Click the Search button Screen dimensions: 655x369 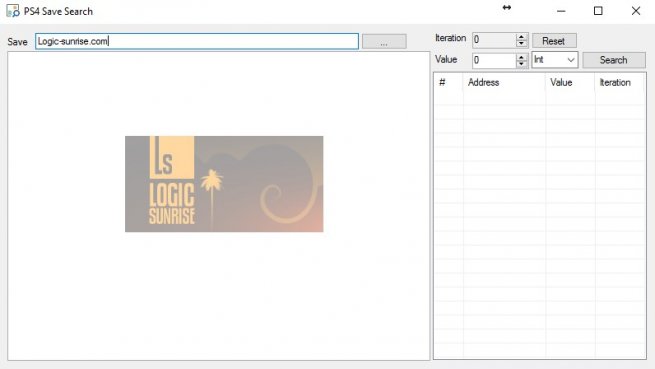click(614, 60)
